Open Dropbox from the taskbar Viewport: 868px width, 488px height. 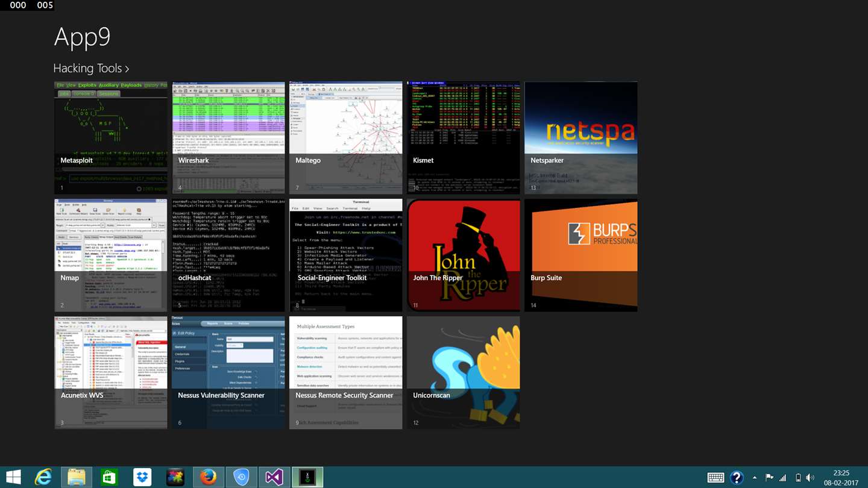tap(142, 477)
